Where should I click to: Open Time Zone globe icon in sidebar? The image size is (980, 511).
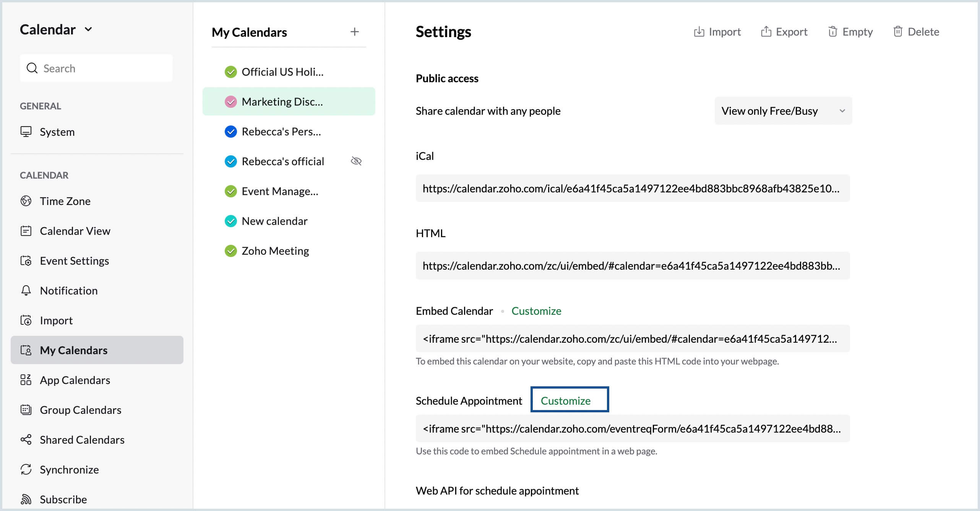click(26, 201)
